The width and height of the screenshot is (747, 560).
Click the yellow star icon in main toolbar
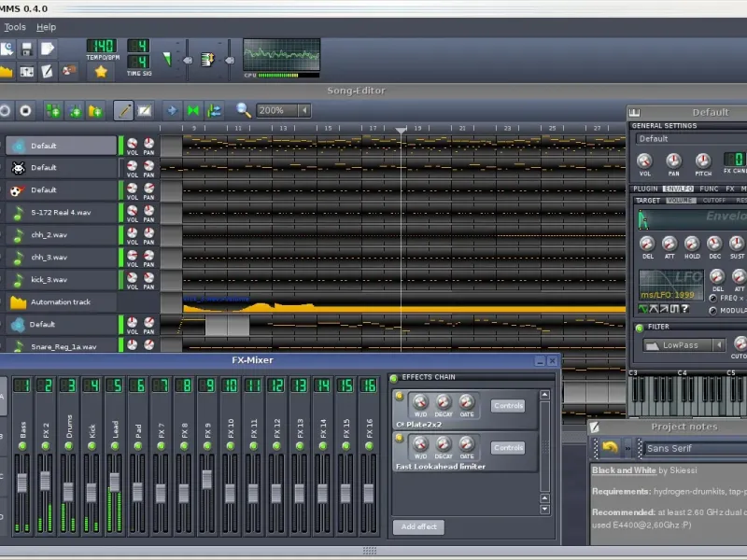[101, 71]
